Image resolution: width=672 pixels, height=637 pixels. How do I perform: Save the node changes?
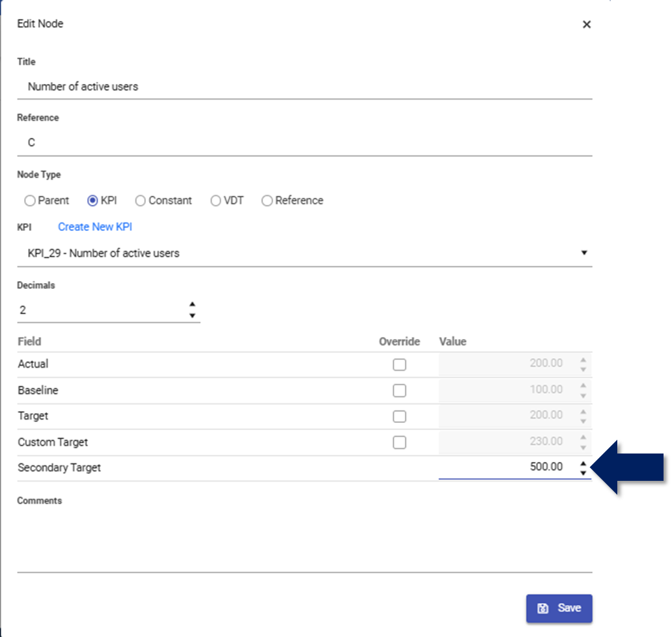(559, 608)
